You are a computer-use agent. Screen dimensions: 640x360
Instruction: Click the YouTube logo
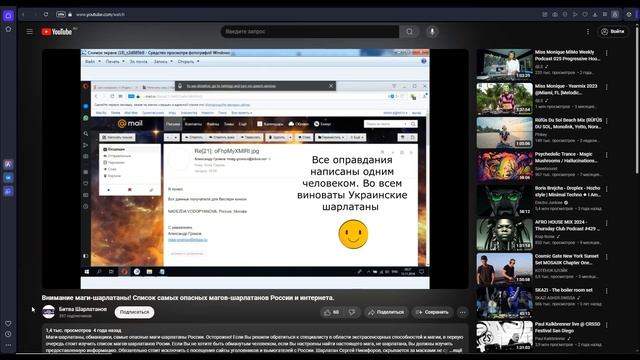(x=56, y=31)
